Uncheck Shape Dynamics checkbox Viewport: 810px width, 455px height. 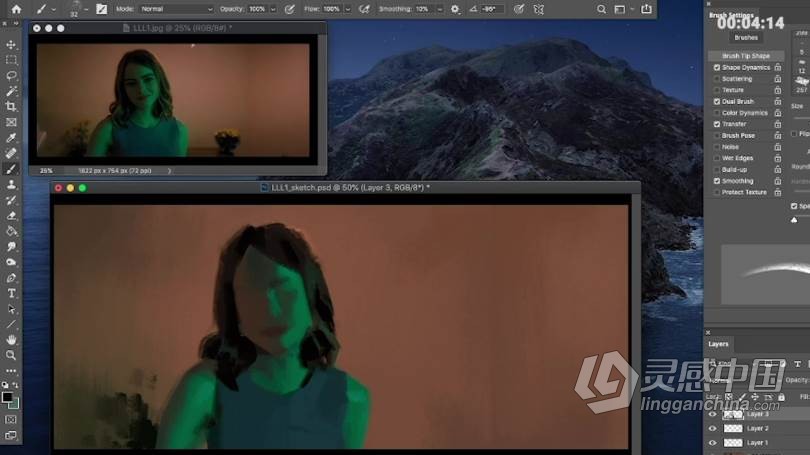(716, 68)
